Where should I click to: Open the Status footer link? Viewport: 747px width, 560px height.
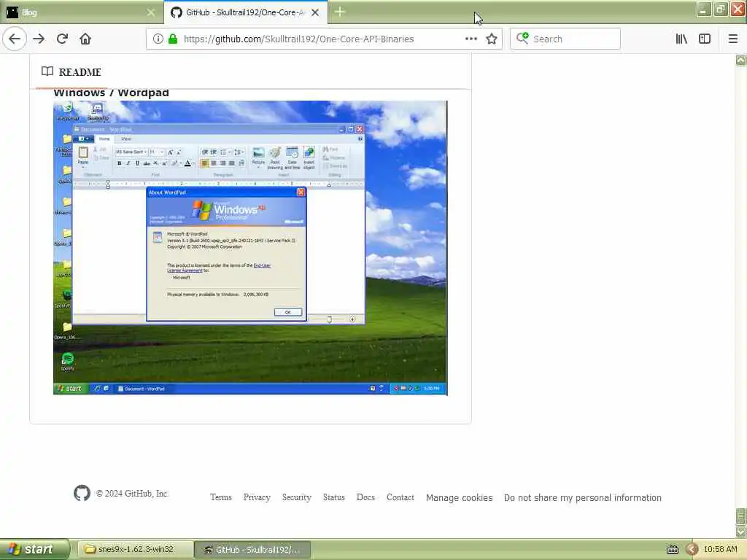(334, 497)
